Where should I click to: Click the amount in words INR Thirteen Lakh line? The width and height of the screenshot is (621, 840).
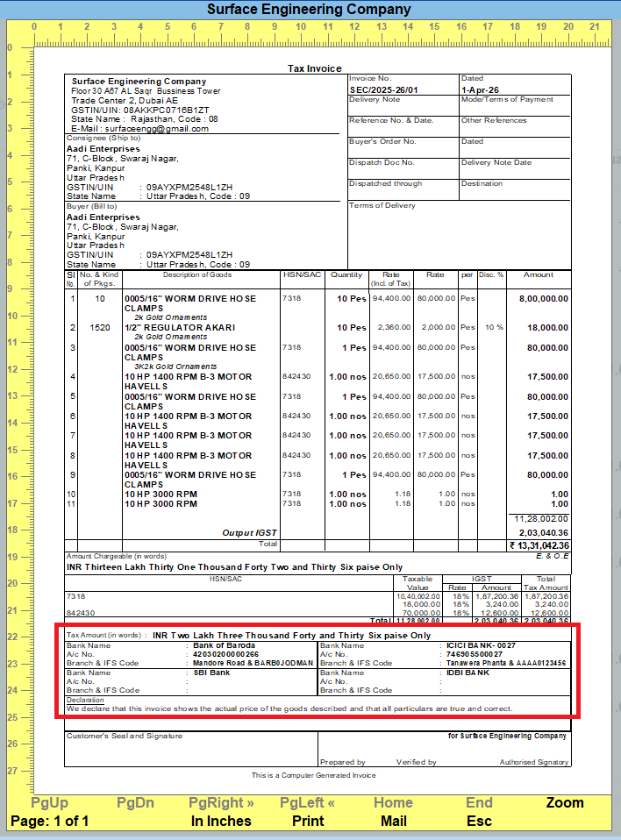[234, 566]
